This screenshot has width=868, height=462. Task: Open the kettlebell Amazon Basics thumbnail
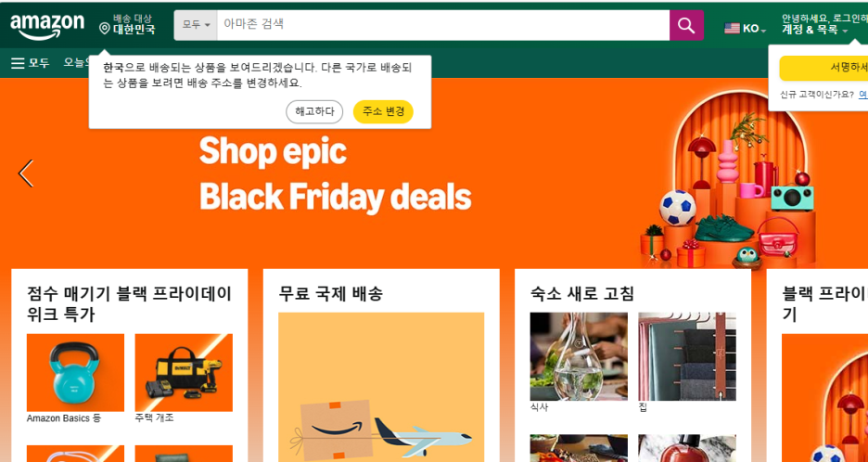coord(75,372)
